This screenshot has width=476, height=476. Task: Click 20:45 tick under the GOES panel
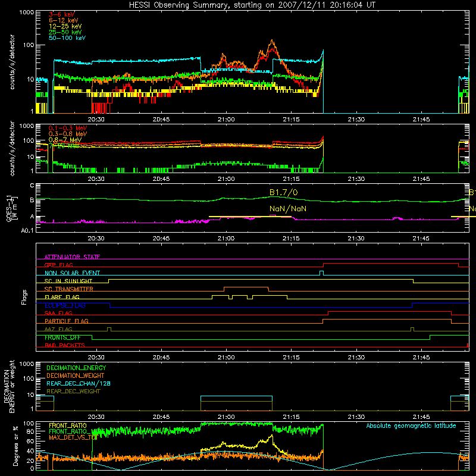click(x=161, y=239)
